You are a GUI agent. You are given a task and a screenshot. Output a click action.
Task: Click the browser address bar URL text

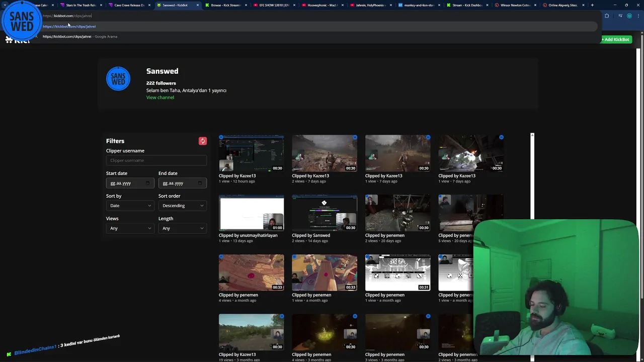[67, 16]
